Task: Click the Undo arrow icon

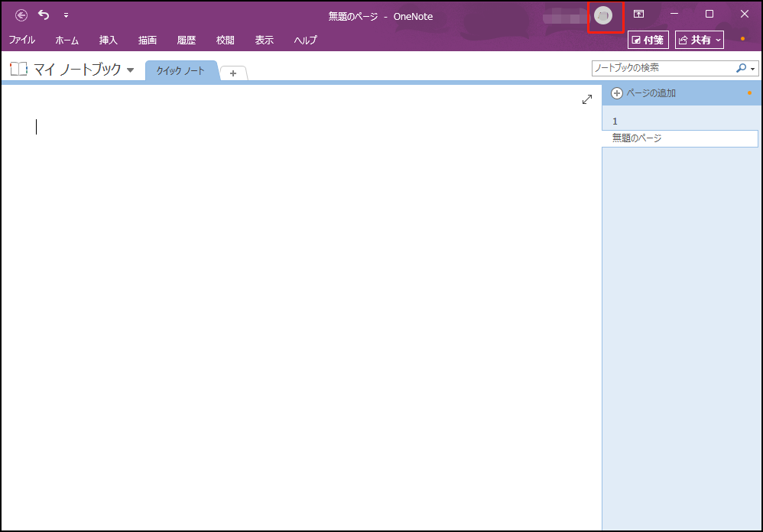Action: 44,15
